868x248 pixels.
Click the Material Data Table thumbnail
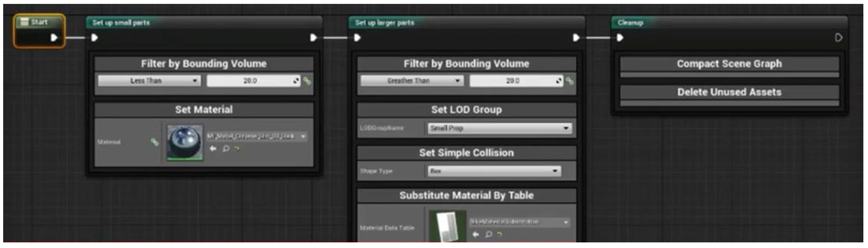448,226
